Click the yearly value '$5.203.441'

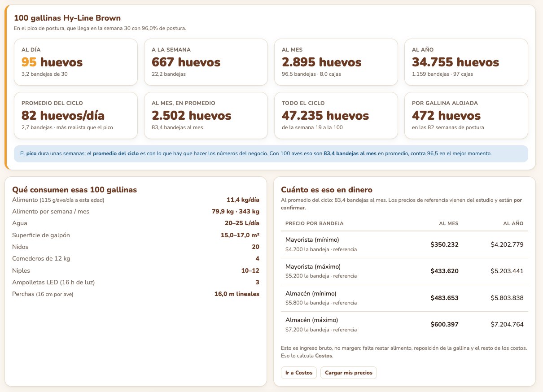point(507,271)
